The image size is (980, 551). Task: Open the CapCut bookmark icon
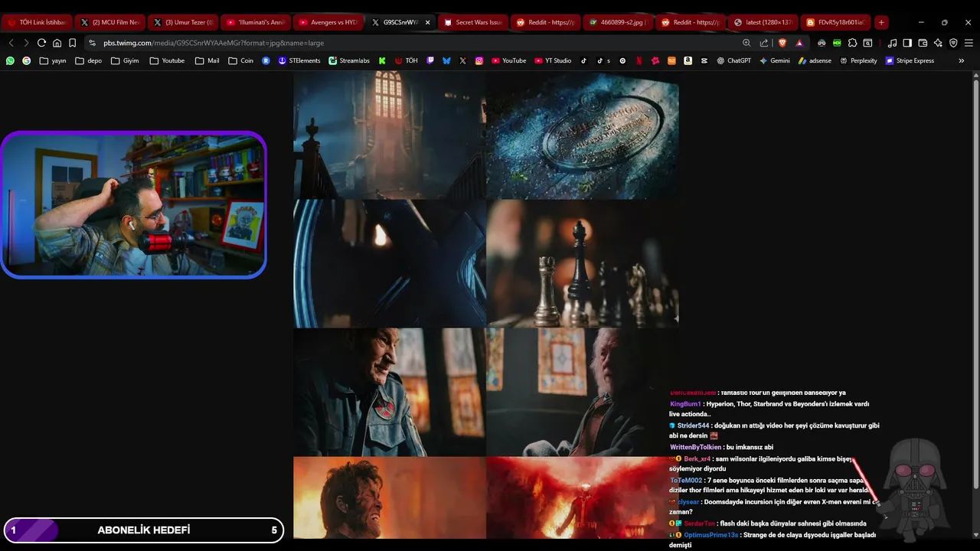(704, 60)
